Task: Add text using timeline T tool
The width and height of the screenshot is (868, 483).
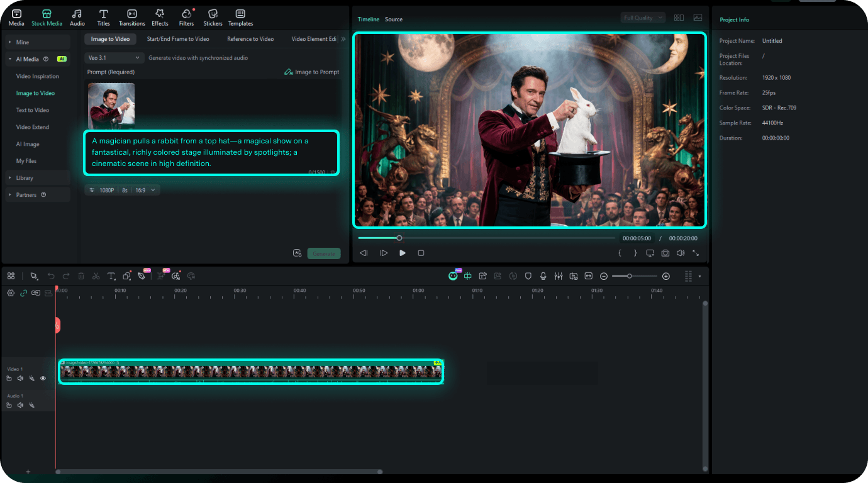Action: point(111,276)
